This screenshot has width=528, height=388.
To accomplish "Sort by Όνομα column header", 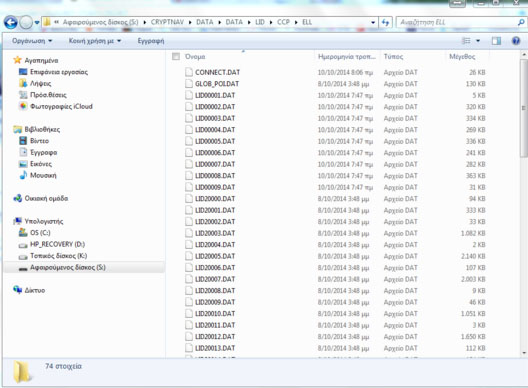I will tap(195, 56).
